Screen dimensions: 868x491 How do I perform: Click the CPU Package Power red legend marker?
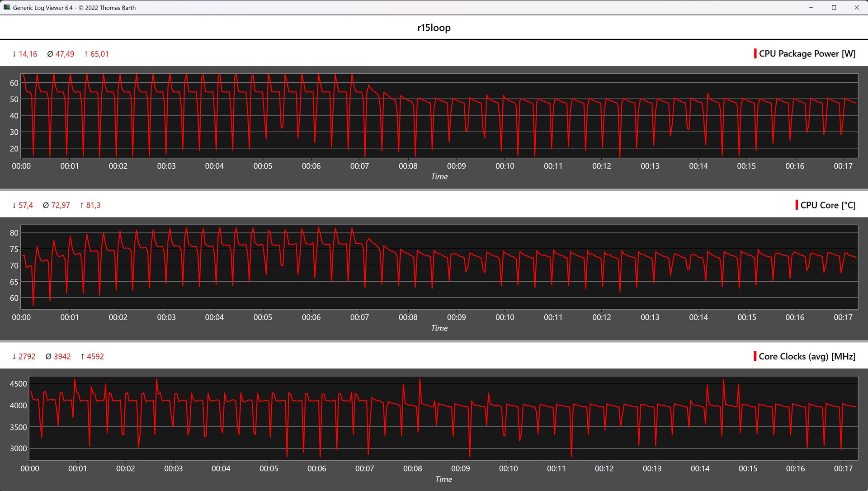755,53
